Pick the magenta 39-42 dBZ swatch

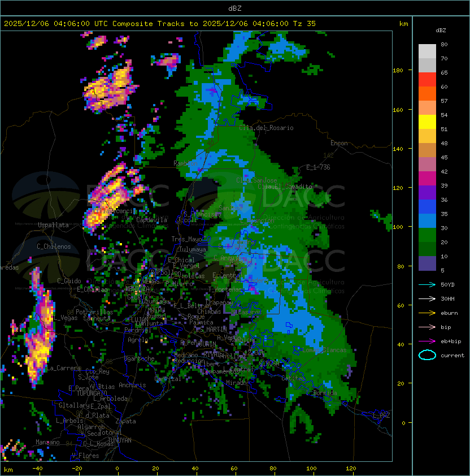[x=427, y=179]
